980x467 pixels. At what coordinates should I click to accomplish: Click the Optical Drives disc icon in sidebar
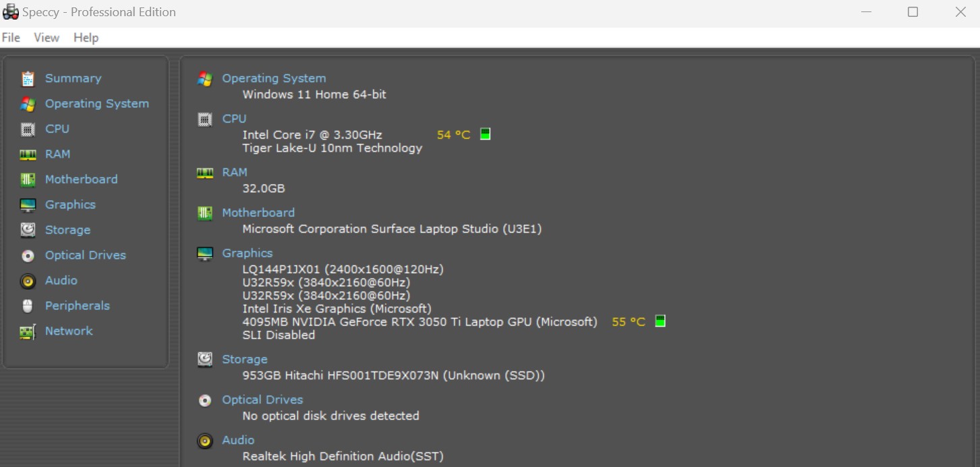click(x=28, y=255)
